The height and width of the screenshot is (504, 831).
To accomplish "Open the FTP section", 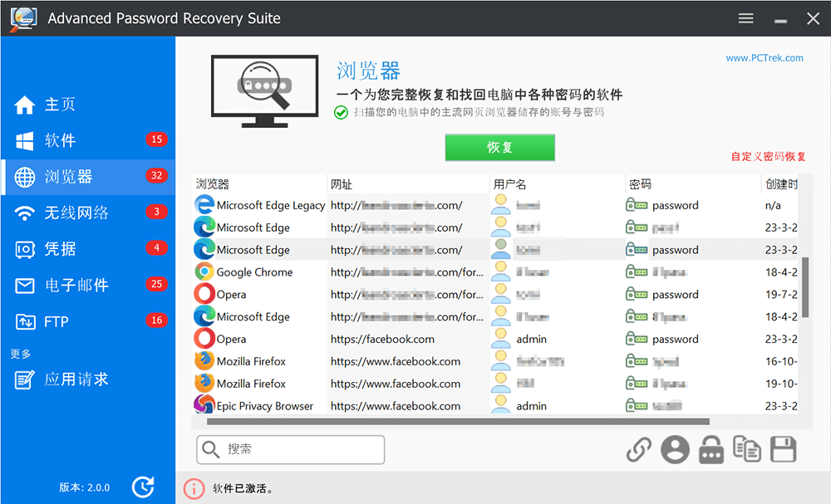I will tap(88, 321).
